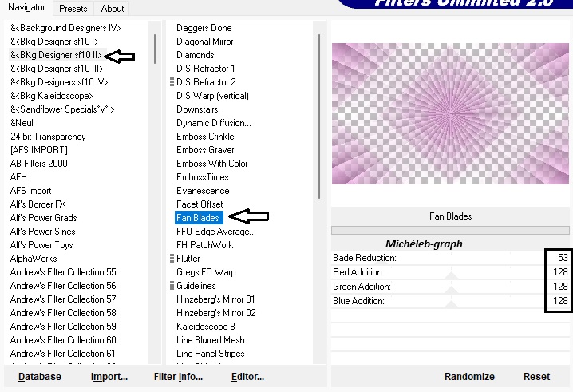This screenshot has width=573, height=392.
Task: Select DIS Warp (vertical) filter
Action: (213, 96)
